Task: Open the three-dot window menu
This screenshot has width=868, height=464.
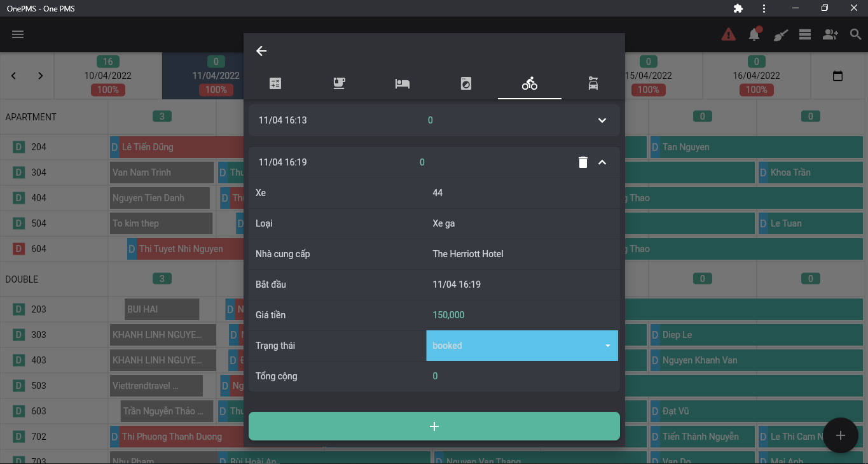Action: (x=764, y=8)
